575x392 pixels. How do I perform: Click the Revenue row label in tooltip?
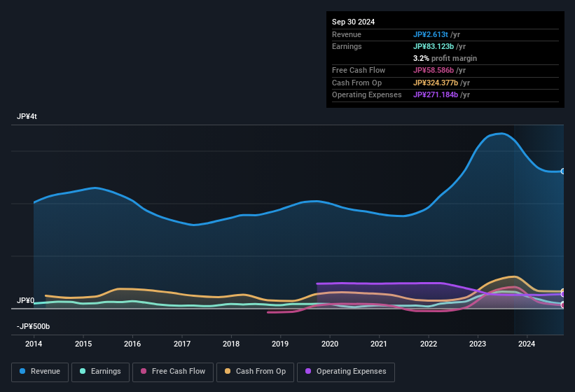pos(347,34)
